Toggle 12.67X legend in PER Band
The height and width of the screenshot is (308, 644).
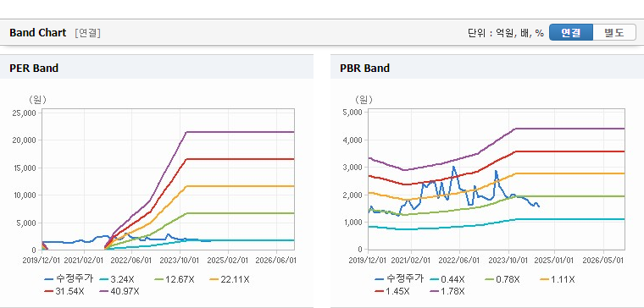[x=174, y=279]
